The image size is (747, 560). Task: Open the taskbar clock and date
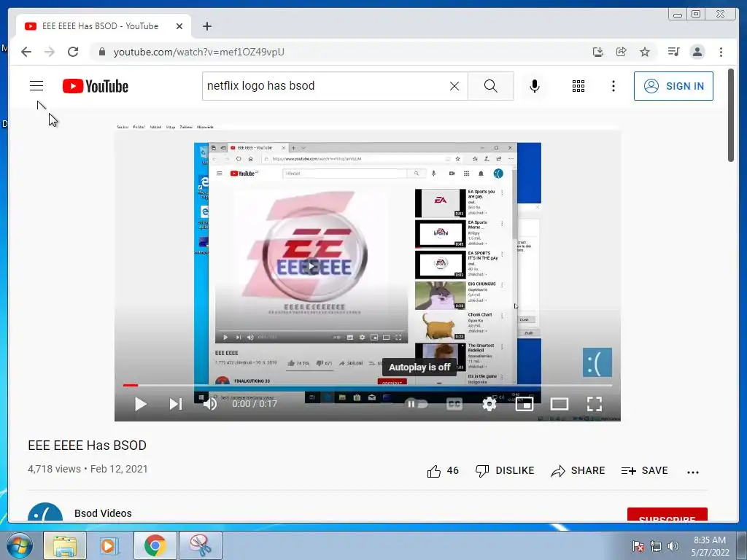click(x=710, y=546)
